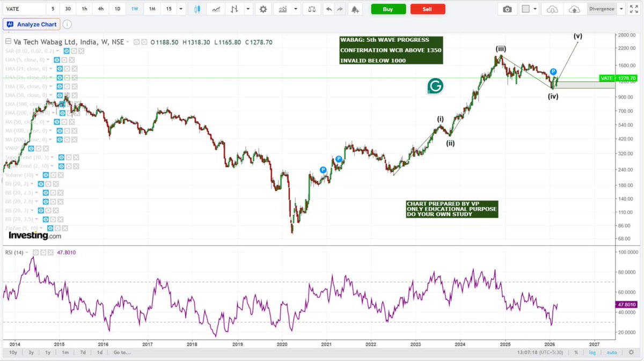Image resolution: width=644 pixels, height=361 pixels.
Task: Switch to 1M monthly interval
Action: [x=152, y=9]
